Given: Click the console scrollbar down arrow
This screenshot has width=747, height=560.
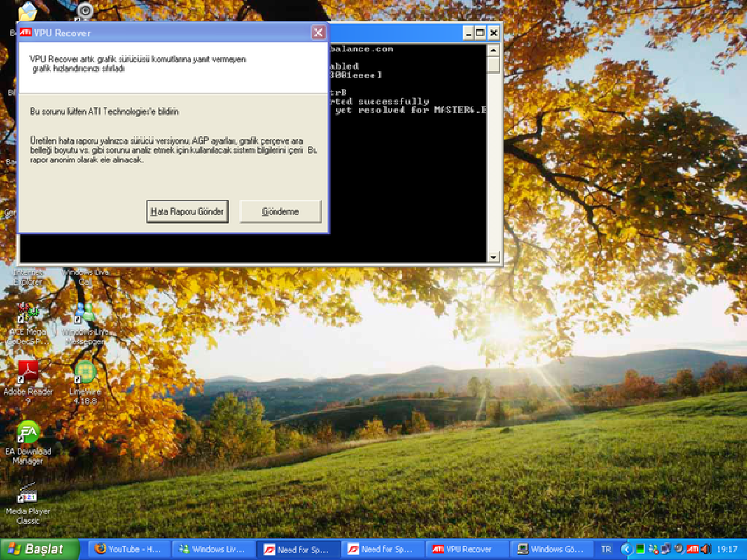Looking at the screenshot, I should click(x=493, y=258).
